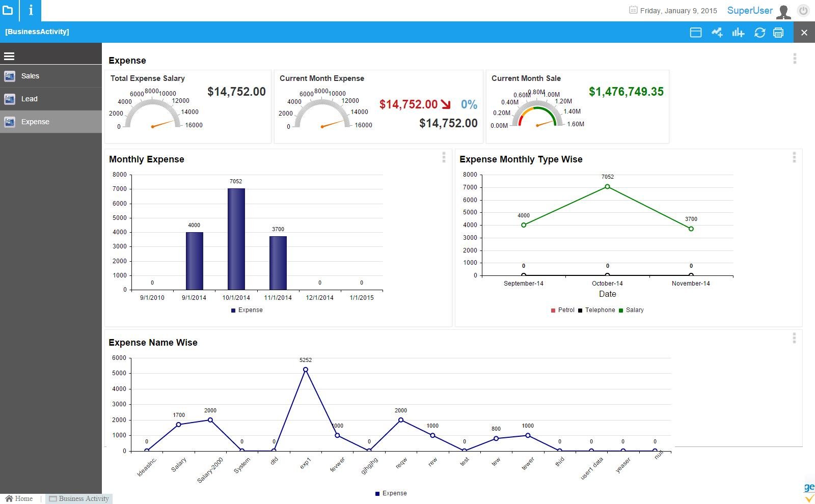The height and width of the screenshot is (504, 815).
Task: Open the info tab icon
Action: (31, 10)
